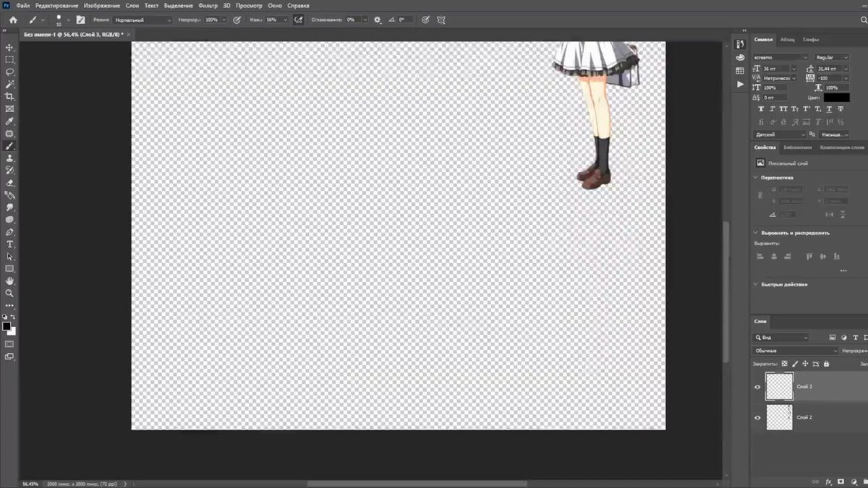Select the Crop tool

coord(9,97)
